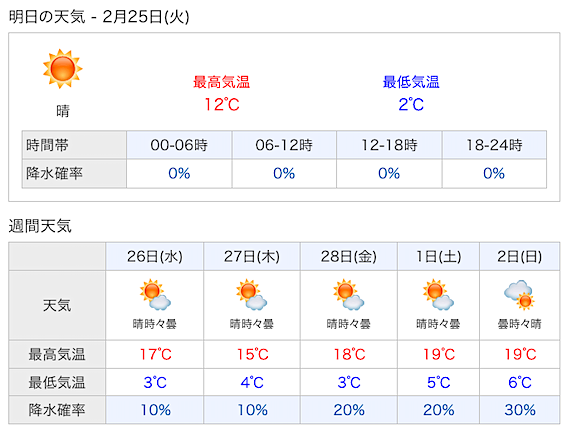The image size is (567, 431).
Task: Click the 0% rain chance under 12-18時
Action: [389, 174]
